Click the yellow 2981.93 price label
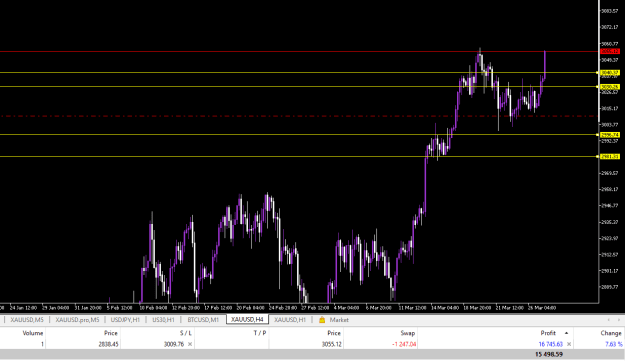This screenshot has height=361, width=625. [610, 157]
